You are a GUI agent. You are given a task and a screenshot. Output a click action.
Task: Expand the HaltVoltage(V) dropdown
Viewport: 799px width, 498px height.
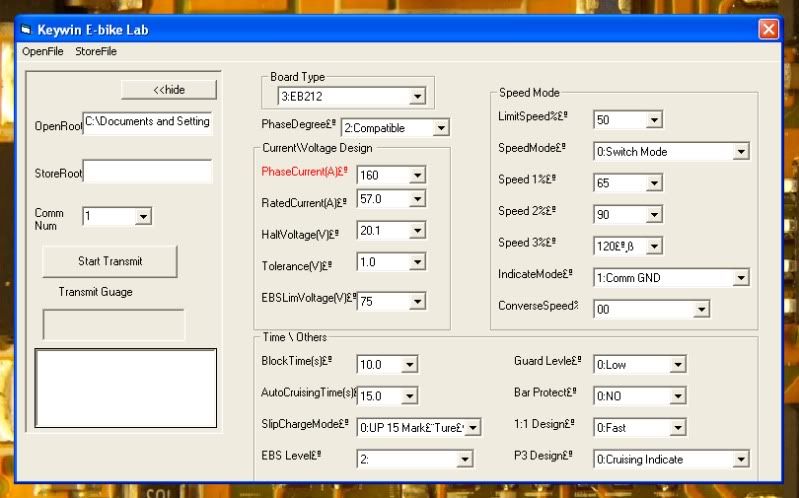(x=417, y=230)
